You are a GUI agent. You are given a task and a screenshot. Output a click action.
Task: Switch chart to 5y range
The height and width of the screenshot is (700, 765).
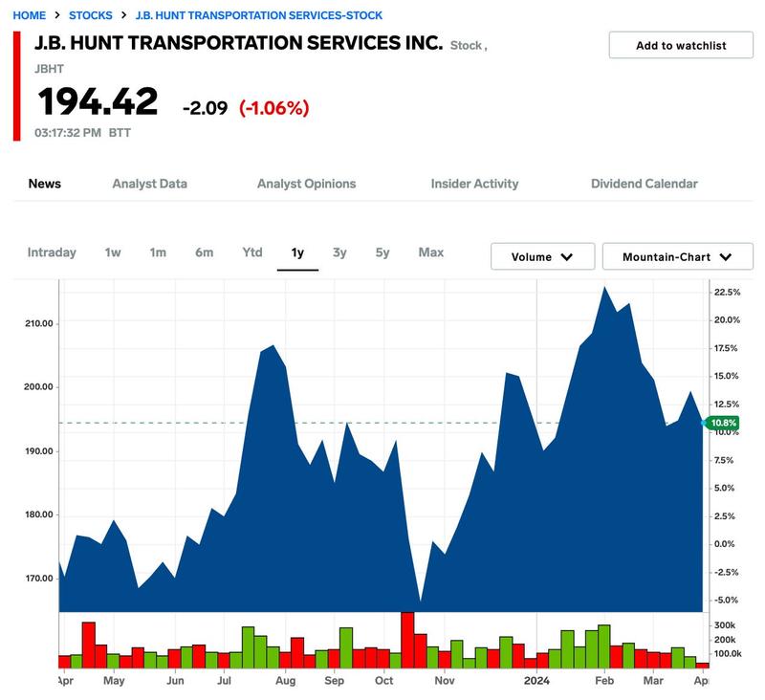coord(382,252)
